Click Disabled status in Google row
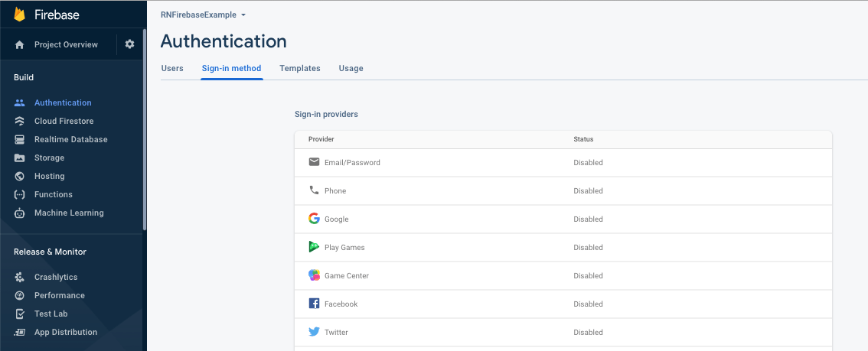The image size is (868, 351). (x=588, y=219)
